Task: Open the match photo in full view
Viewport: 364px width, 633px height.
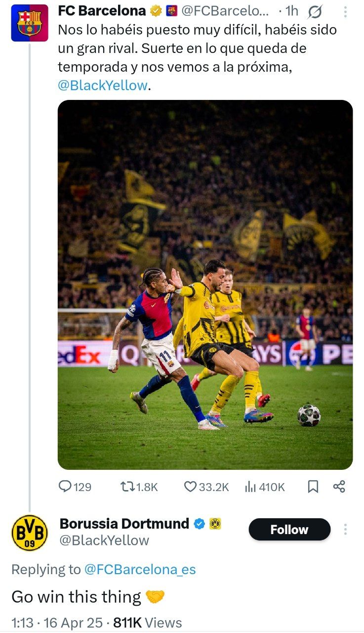Action: click(x=205, y=285)
